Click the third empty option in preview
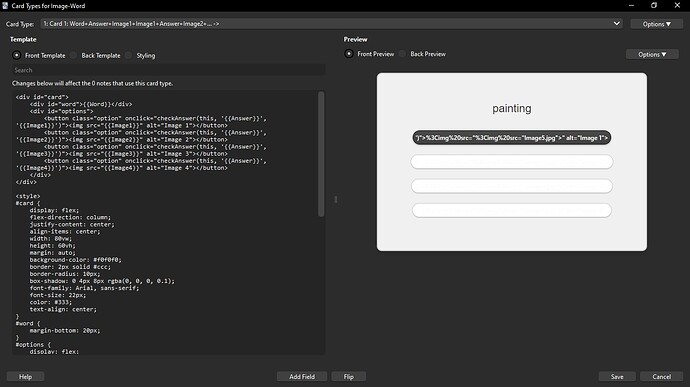This screenshot has height=387, width=690. click(512, 186)
